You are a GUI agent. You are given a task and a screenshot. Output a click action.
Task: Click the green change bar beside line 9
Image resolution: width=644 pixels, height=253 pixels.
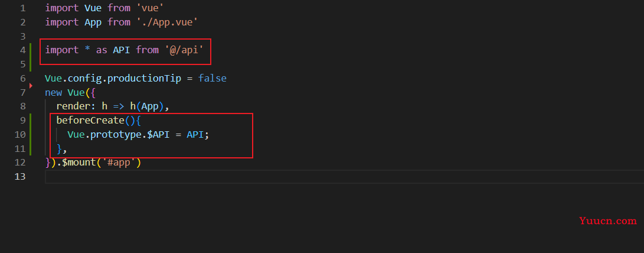30,135
